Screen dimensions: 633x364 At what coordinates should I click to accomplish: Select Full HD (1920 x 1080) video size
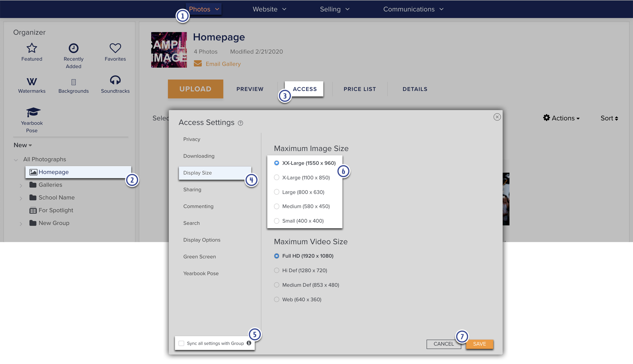click(x=276, y=256)
